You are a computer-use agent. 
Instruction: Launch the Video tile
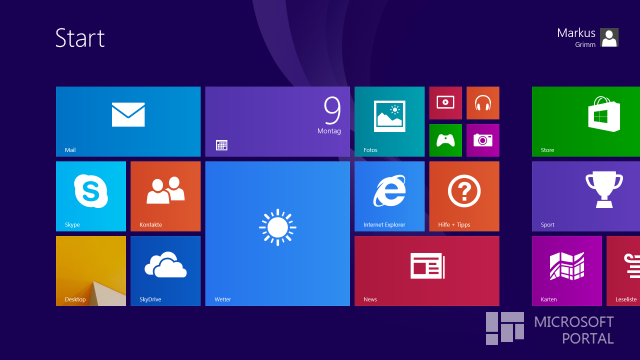tap(445, 103)
